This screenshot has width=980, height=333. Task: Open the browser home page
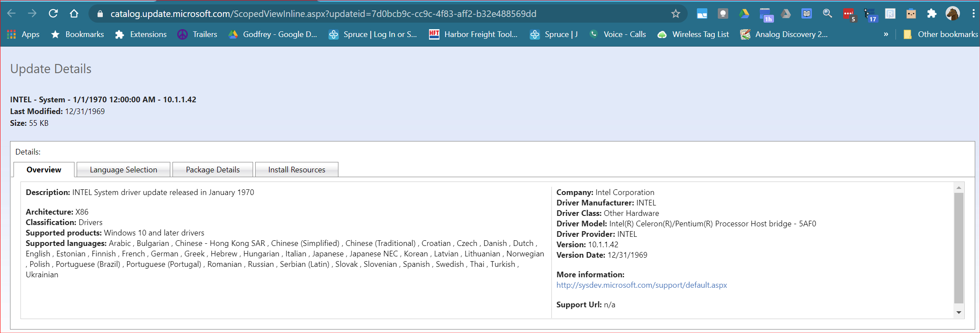tap(74, 13)
